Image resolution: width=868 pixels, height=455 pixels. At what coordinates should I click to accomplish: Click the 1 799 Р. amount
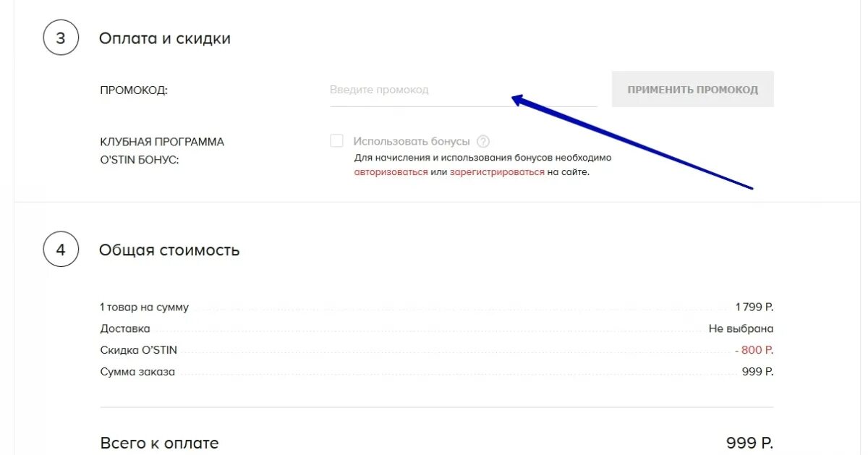click(x=754, y=307)
